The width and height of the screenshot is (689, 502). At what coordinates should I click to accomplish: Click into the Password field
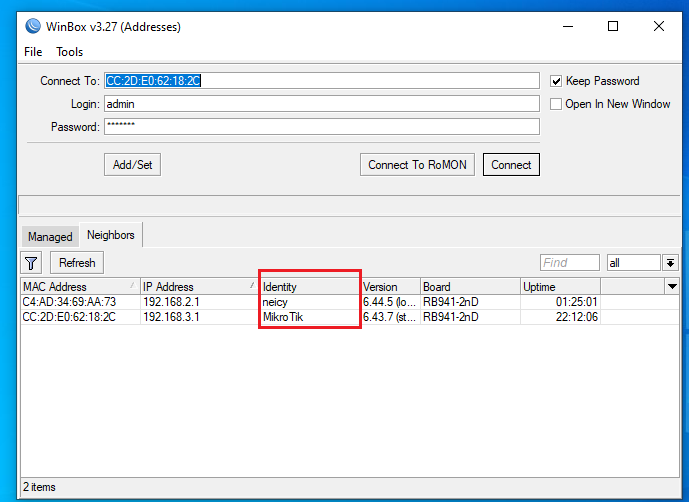[322, 127]
